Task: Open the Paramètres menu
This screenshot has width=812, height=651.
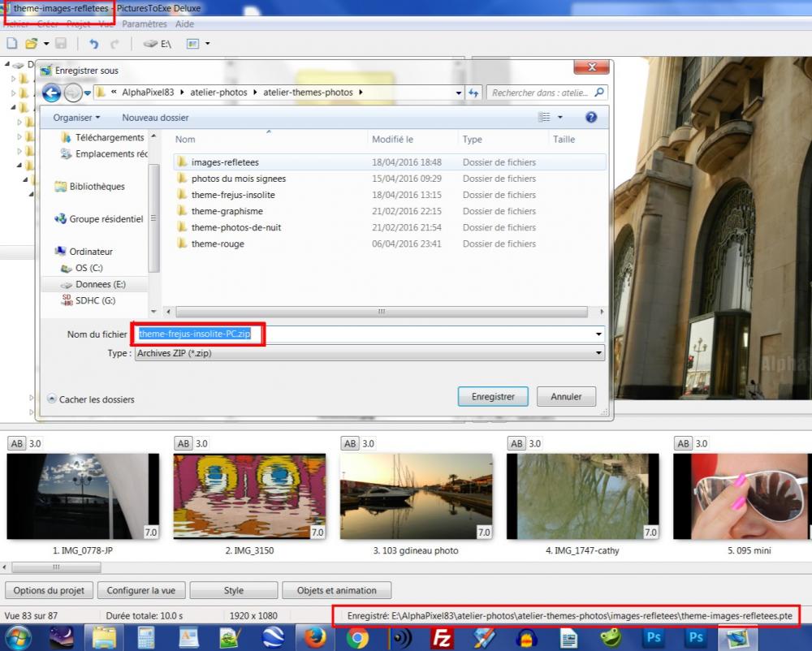Action: point(145,24)
